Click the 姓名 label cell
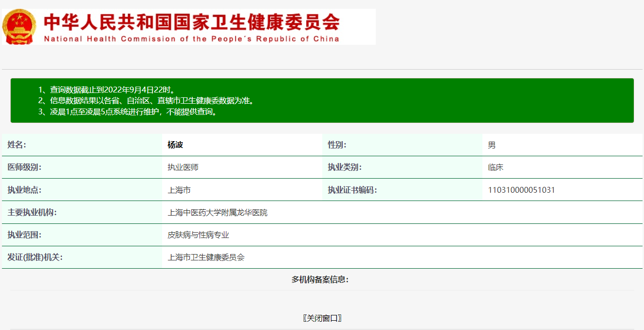 82,145
